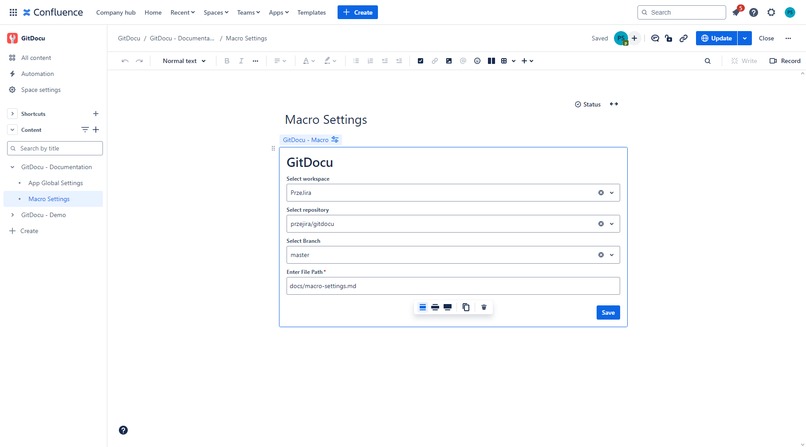Go to Company hub
The height and width of the screenshot is (447, 806).
click(x=116, y=12)
